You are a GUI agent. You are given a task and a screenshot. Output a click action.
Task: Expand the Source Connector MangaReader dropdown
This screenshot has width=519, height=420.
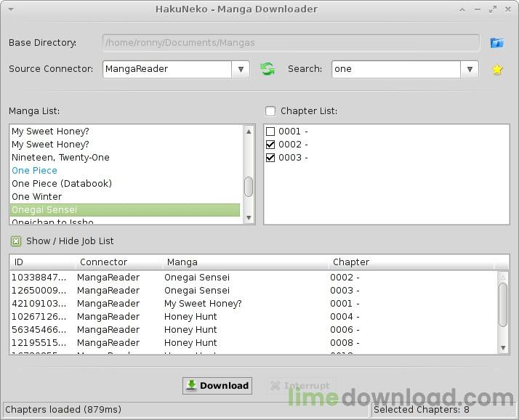pyautogui.click(x=241, y=70)
